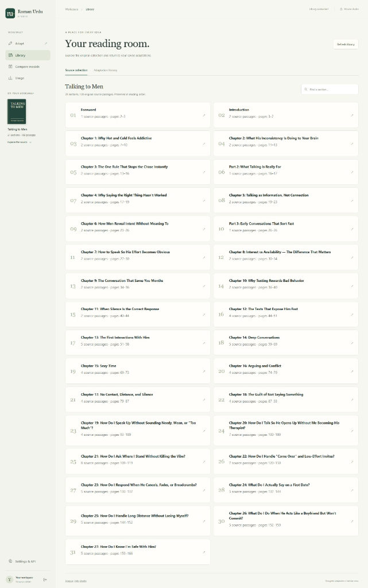This screenshot has width=368, height=588.
Task: Click the Y avatar at sidebar bottom
Action: pos(10,579)
